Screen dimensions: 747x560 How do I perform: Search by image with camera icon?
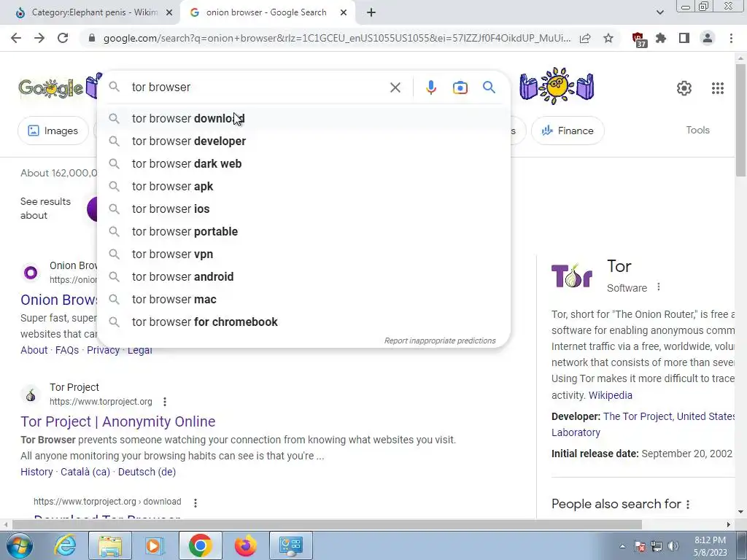pyautogui.click(x=460, y=87)
